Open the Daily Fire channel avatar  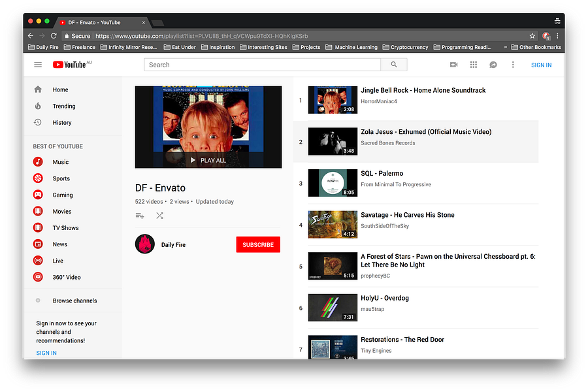pos(145,244)
